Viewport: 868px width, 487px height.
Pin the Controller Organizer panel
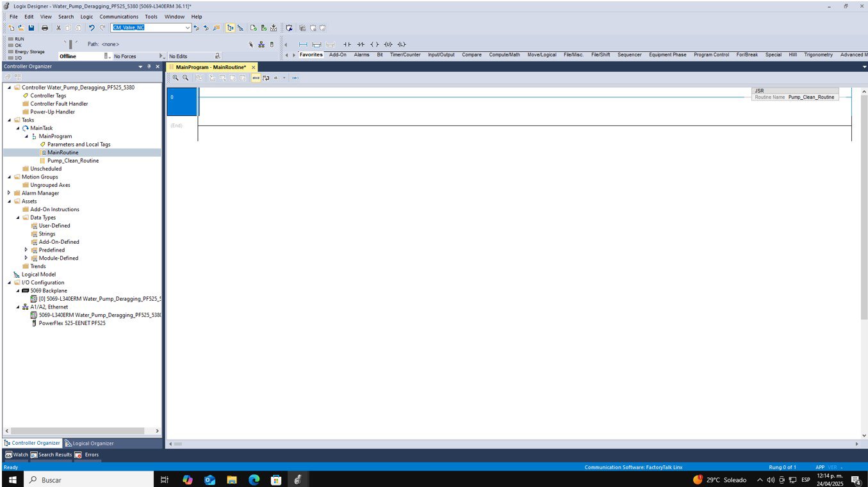[149, 67]
